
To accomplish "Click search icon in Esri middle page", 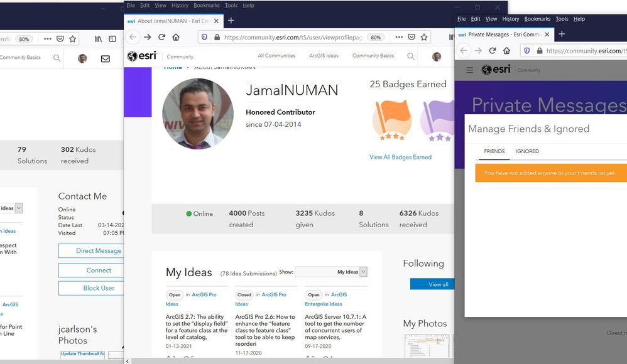I will coord(411,56).
